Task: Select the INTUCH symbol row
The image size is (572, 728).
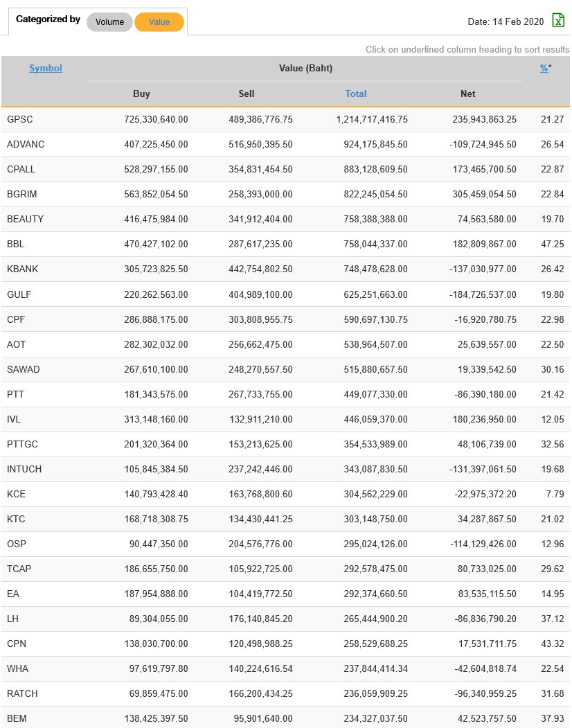Action: pos(24,469)
